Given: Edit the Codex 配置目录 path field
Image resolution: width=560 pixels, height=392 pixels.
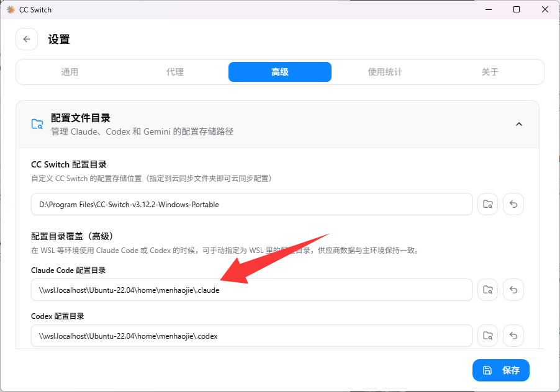Looking at the screenshot, I should click(252, 336).
